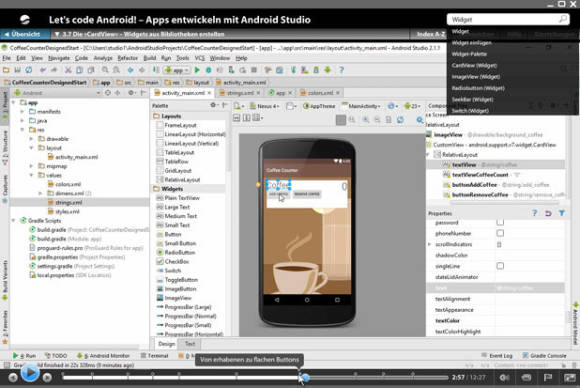Click the Open folder toolbar icon
The image size is (580, 388).
click(6, 70)
